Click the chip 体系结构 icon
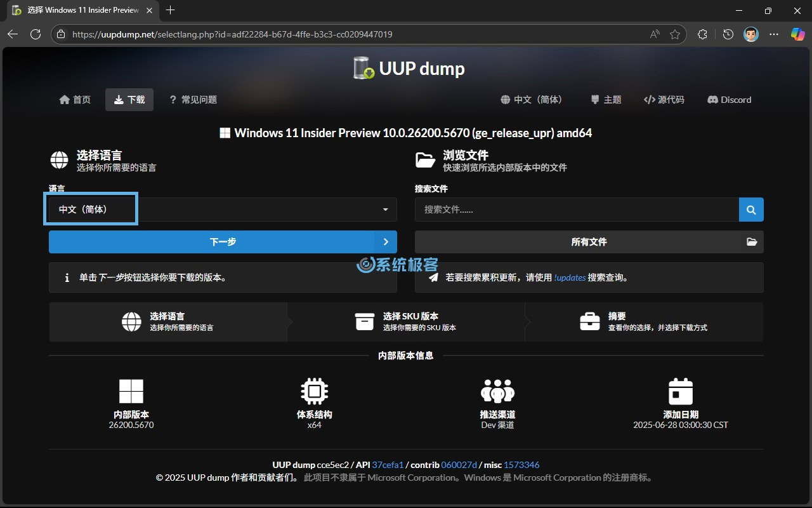Viewport: 812px width, 508px height. (x=314, y=391)
